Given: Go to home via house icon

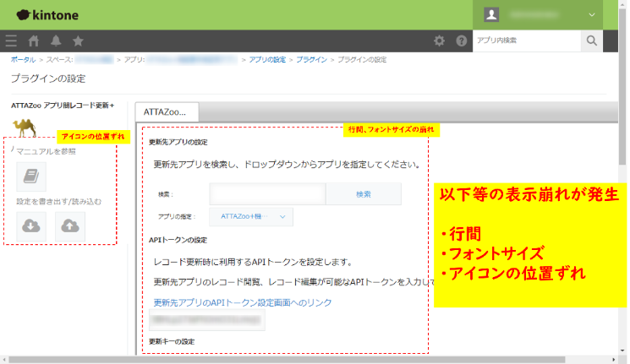Looking at the screenshot, I should [x=34, y=41].
